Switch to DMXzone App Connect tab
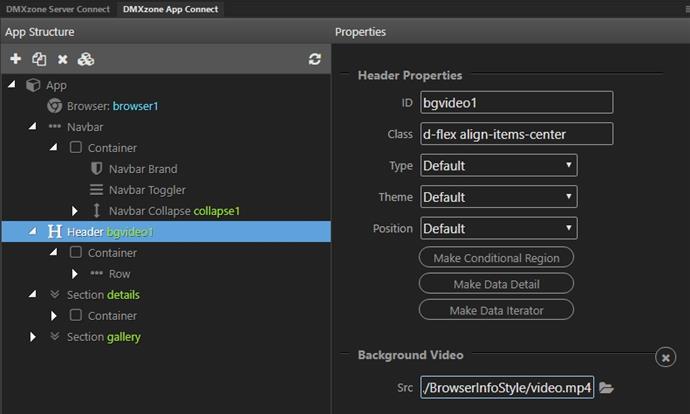This screenshot has width=690, height=414. 170,9
